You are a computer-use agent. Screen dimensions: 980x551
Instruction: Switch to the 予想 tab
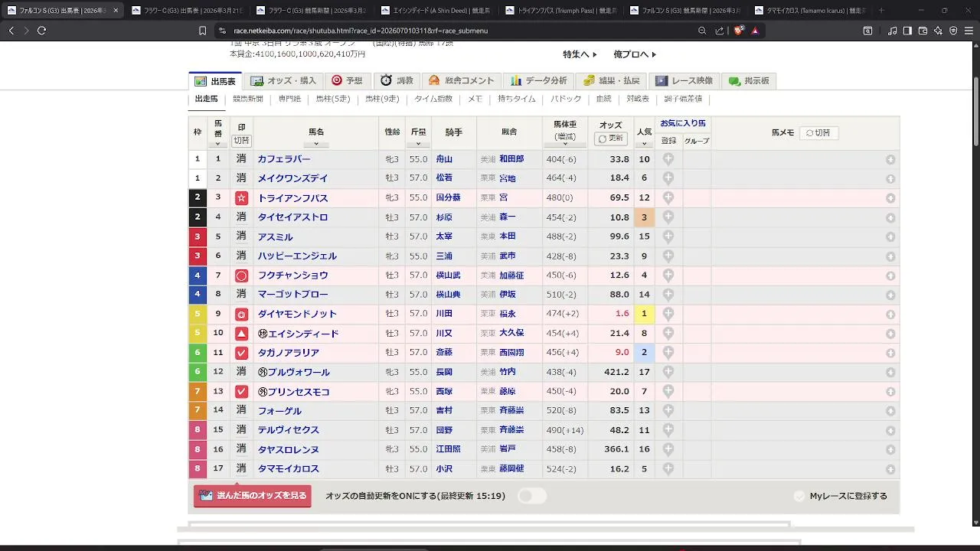[x=347, y=80]
